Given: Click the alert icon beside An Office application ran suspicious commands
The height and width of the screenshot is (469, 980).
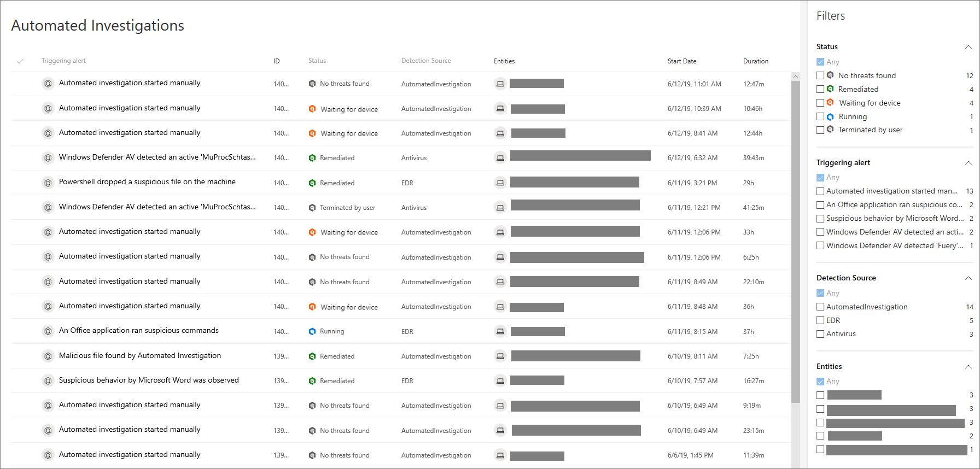Looking at the screenshot, I should pos(48,331).
